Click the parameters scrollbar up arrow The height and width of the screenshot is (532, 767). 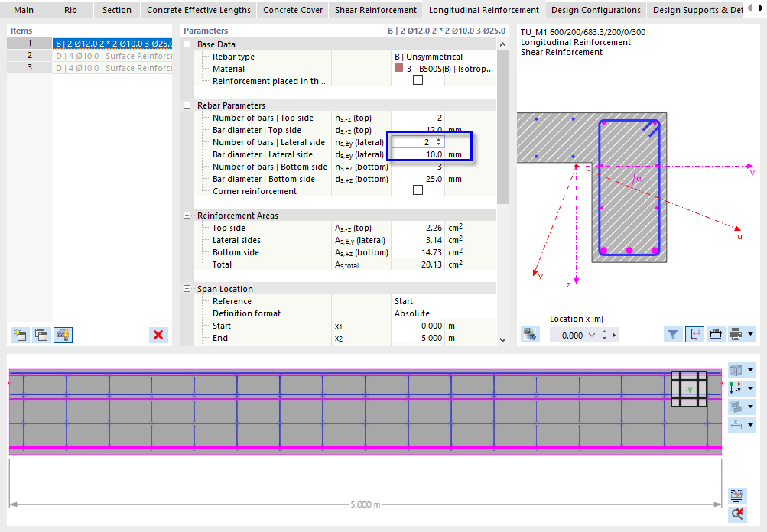tap(503, 44)
